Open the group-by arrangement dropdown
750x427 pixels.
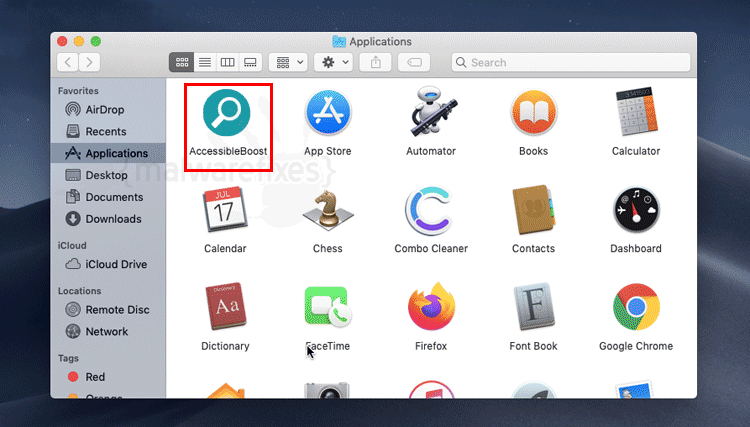click(x=288, y=62)
